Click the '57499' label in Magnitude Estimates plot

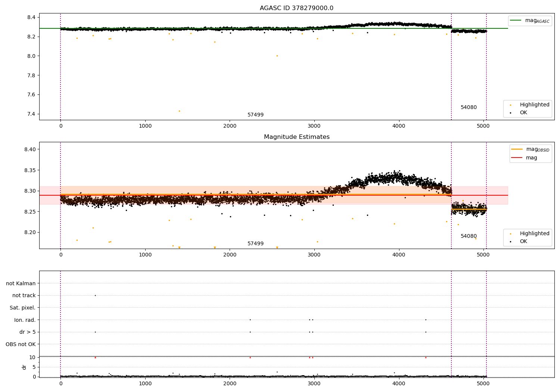255,244
